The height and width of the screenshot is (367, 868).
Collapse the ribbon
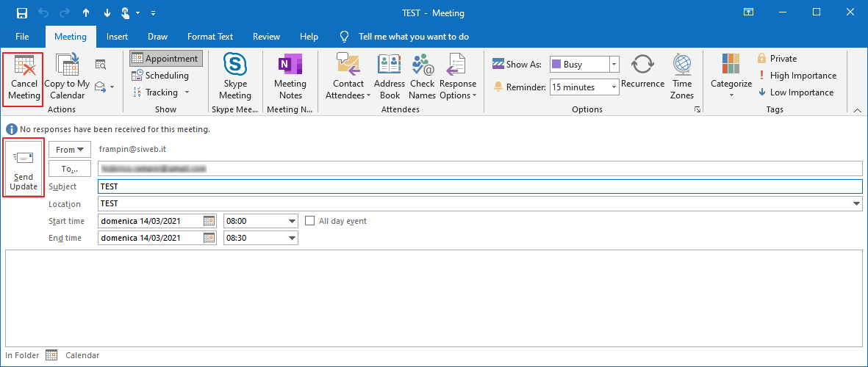coord(858,110)
